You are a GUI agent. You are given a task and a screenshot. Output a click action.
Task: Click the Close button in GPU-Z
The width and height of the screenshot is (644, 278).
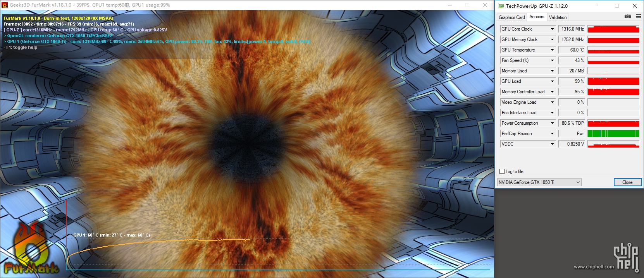[x=627, y=182]
